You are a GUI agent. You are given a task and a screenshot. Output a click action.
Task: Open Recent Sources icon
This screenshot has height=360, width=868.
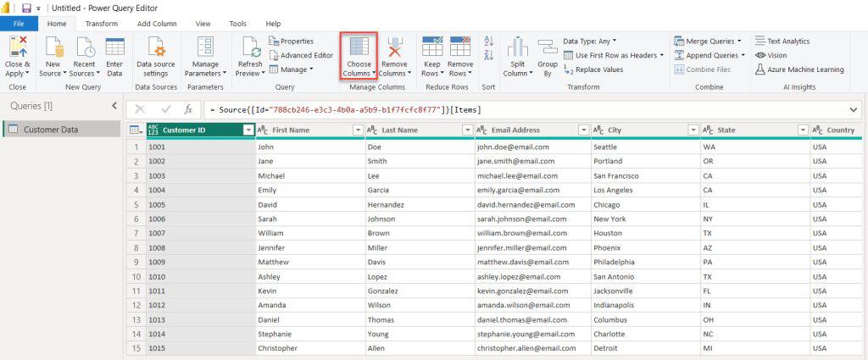85,47
